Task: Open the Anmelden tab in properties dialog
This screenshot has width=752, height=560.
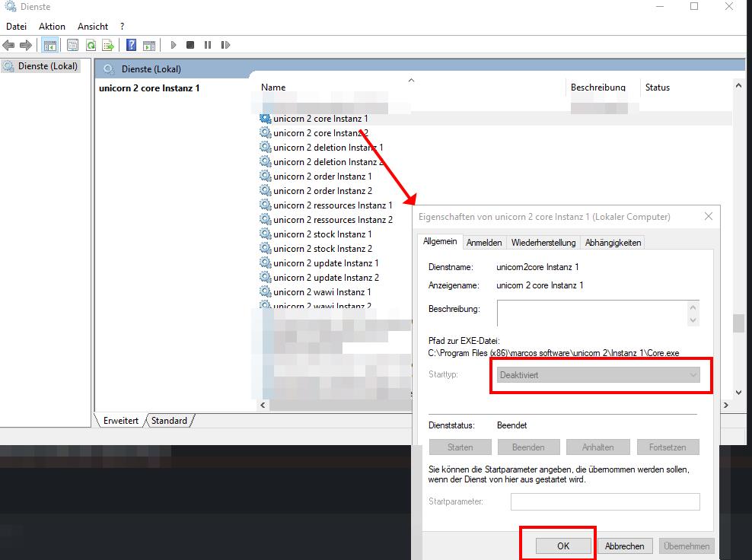Action: click(x=484, y=243)
